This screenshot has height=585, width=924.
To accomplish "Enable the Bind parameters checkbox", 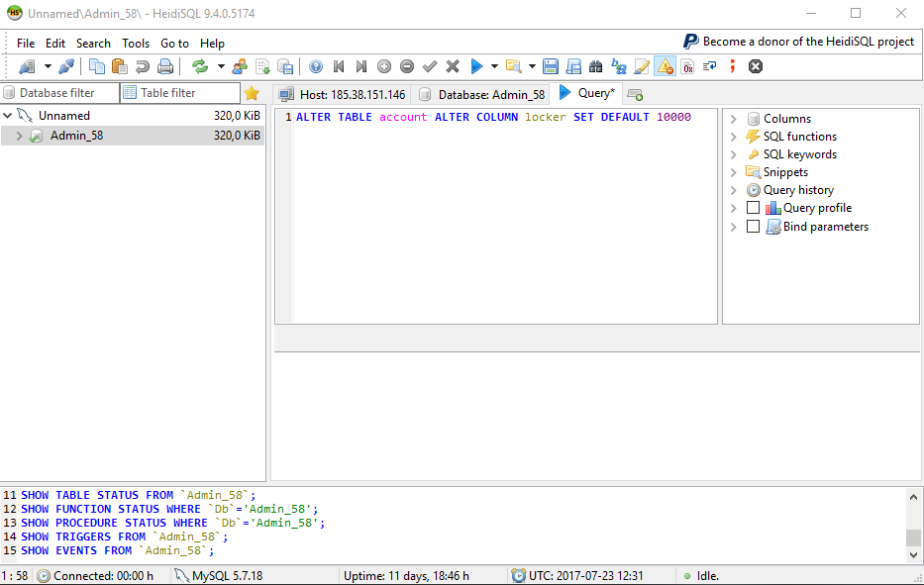I will 753,227.
